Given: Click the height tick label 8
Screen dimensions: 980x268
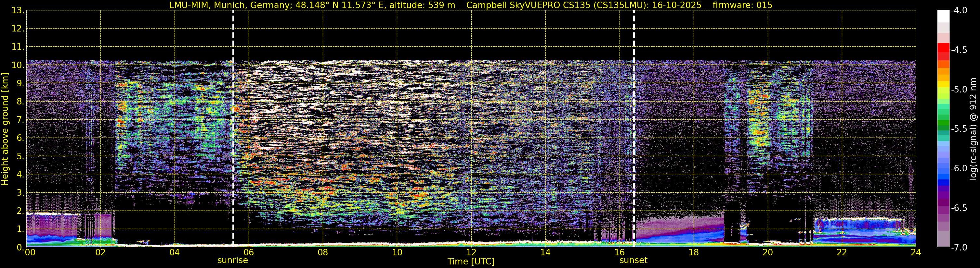Looking at the screenshot, I should click(x=20, y=102).
